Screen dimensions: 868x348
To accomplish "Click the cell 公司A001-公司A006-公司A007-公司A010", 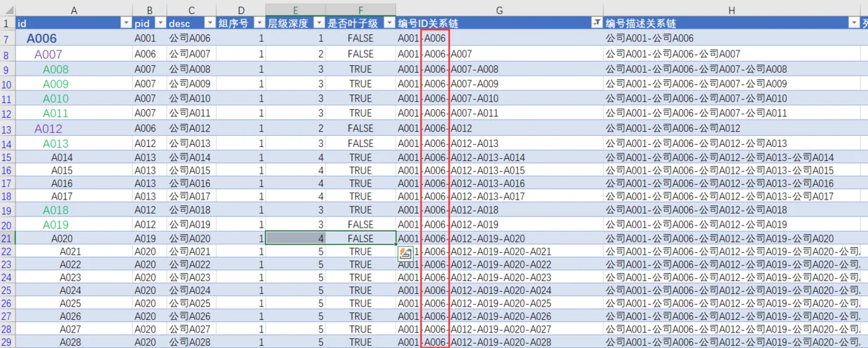I will point(731,99).
